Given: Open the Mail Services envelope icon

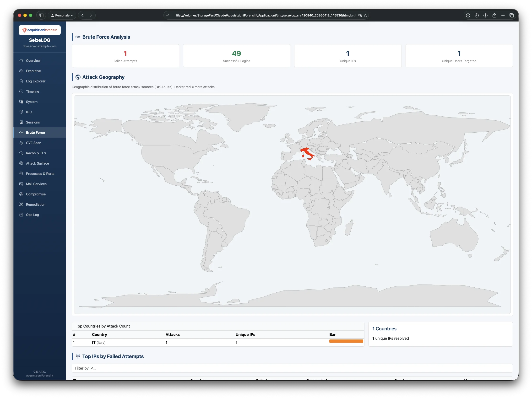Looking at the screenshot, I should click(x=21, y=184).
